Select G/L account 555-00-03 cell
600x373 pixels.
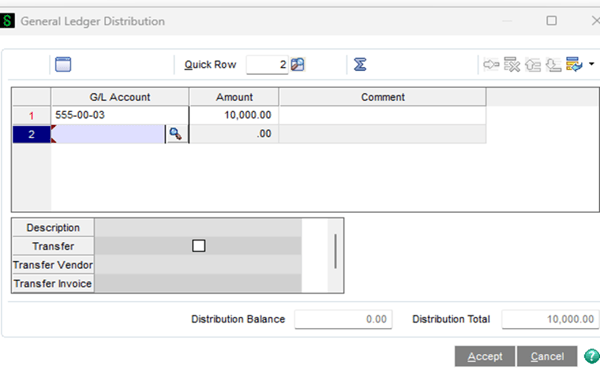pos(120,115)
